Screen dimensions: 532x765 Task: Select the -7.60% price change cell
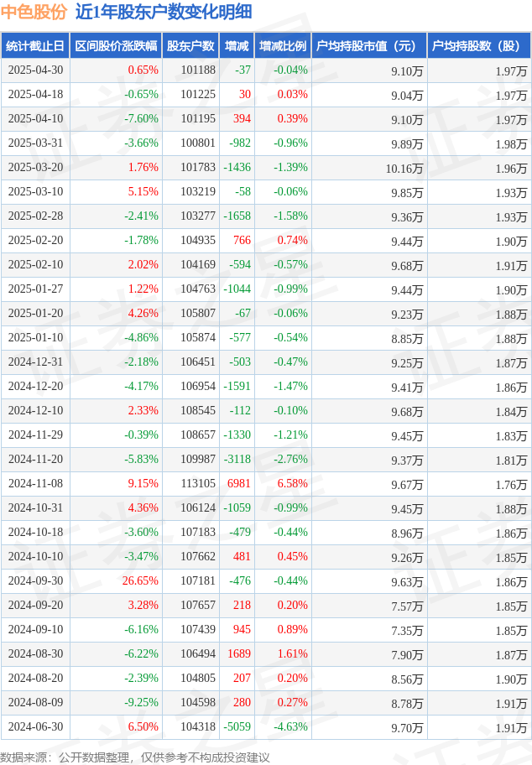142,119
